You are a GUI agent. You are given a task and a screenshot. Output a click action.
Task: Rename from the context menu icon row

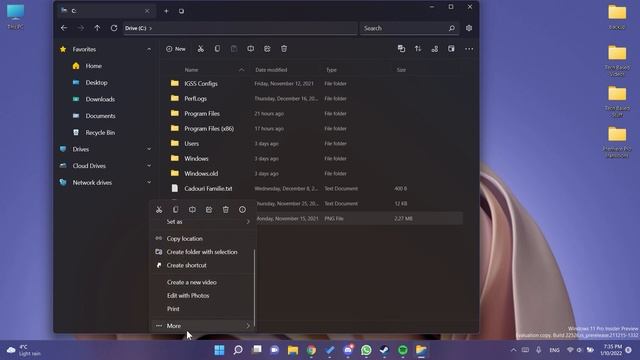coord(192,209)
